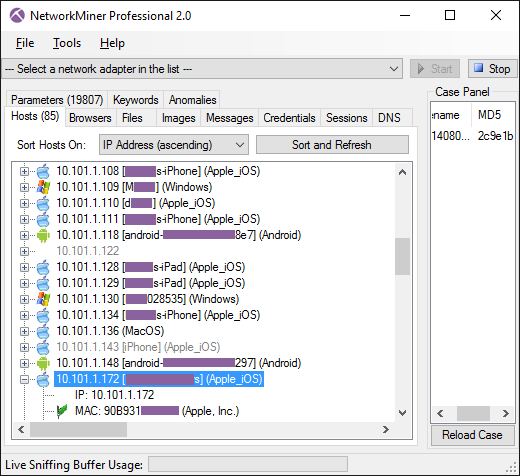Expand host 10.101.1.108 node

pyautogui.click(x=24, y=171)
